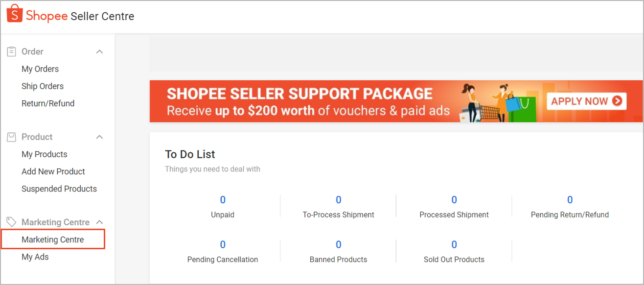This screenshot has height=285, width=644.
Task: Click the Product bag icon in sidebar
Action: click(11, 137)
